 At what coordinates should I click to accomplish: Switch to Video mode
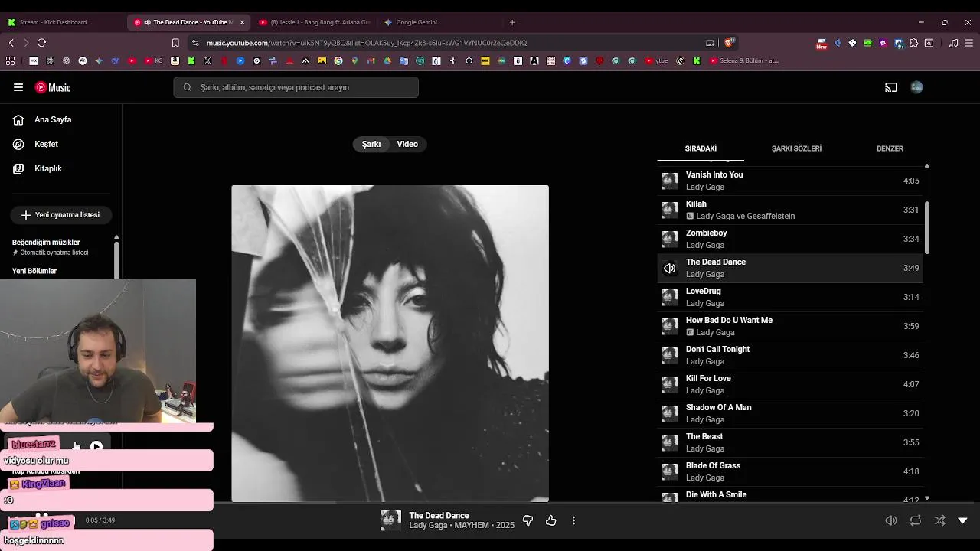tap(407, 144)
